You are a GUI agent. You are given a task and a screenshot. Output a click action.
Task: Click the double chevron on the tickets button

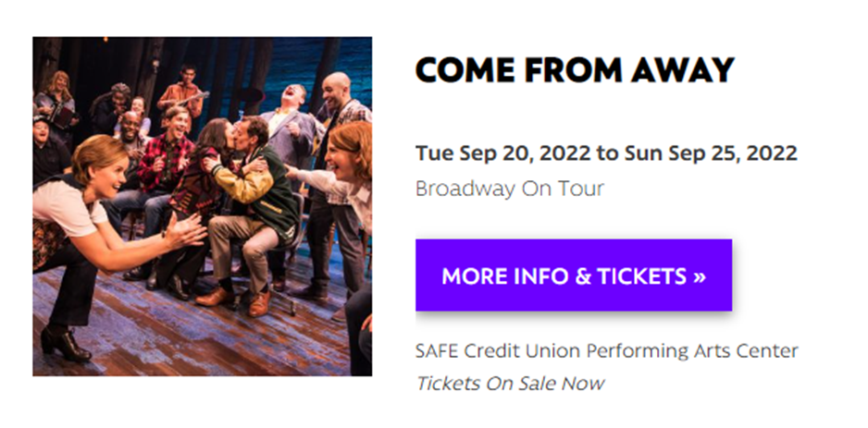click(x=698, y=276)
